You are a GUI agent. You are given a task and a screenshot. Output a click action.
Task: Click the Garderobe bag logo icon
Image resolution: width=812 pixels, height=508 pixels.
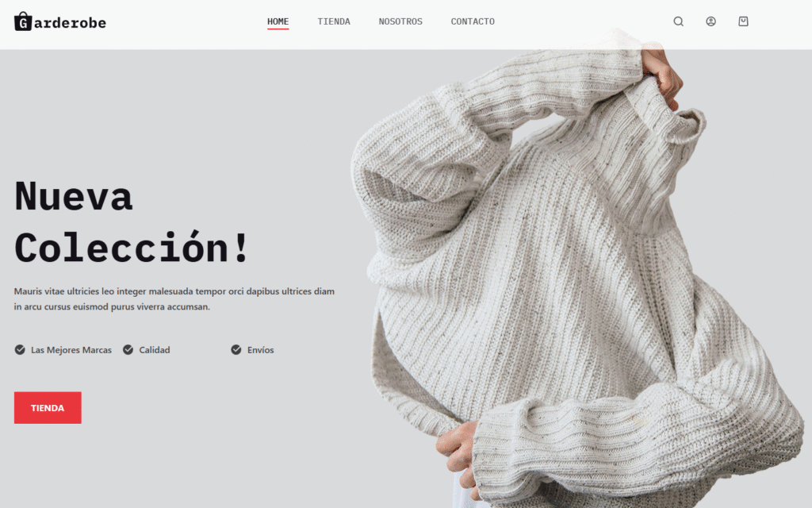pyautogui.click(x=23, y=21)
